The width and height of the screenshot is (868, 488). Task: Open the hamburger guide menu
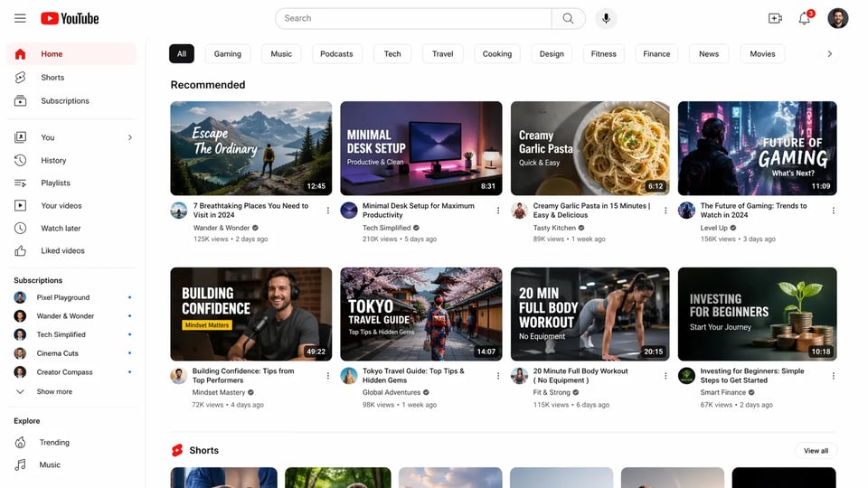(20, 18)
